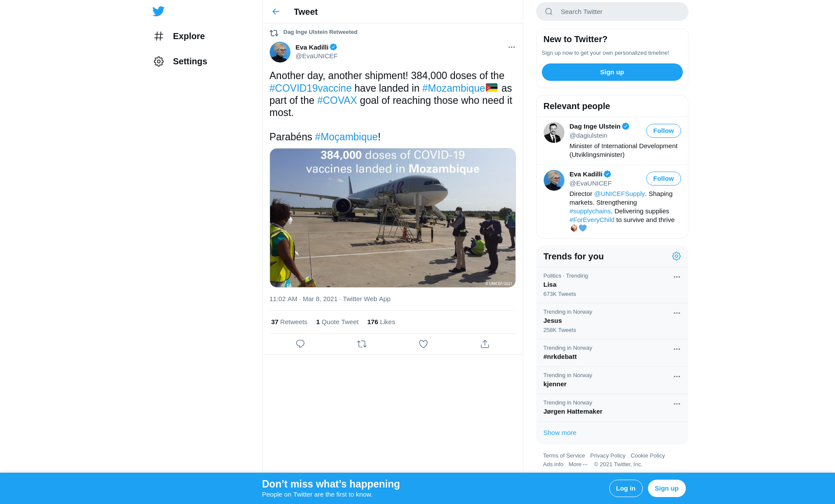
Task: Follow Dag Inge Ulstein
Action: tap(663, 131)
